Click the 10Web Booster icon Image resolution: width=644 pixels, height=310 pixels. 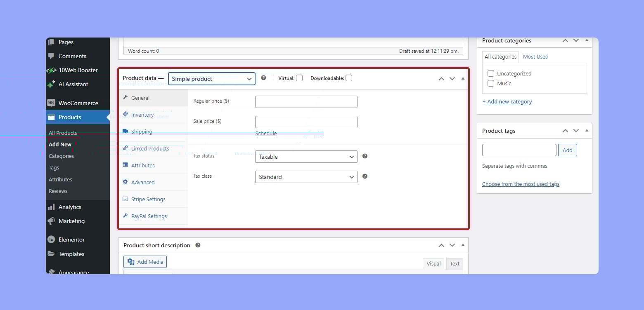coord(51,70)
